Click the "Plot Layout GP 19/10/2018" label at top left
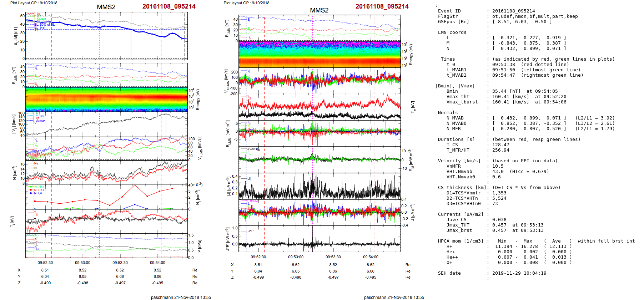 [x=34, y=3]
